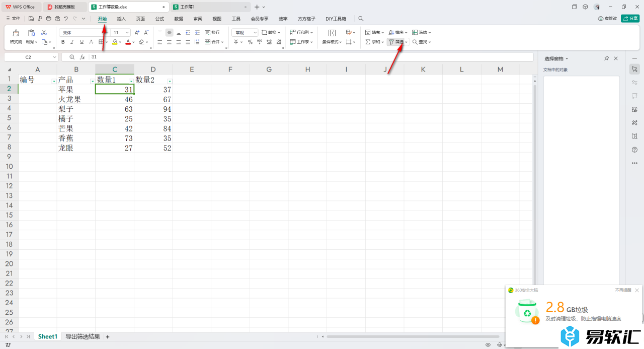Click the decrease indent icon
The width and height of the screenshot is (644, 349).
coord(188,32)
